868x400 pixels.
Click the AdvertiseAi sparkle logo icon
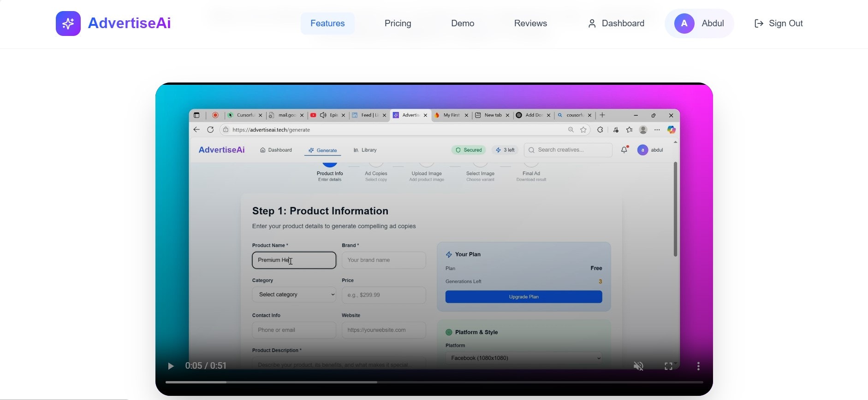68,24
